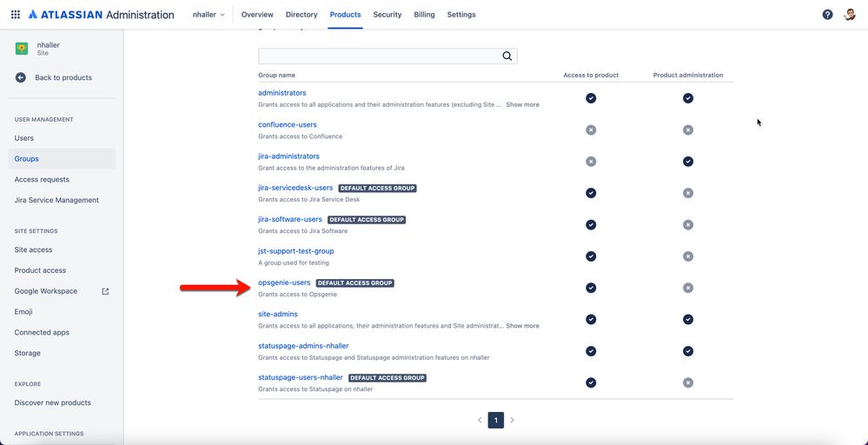Click site-admins Access to product check icon
Image resolution: width=868 pixels, height=445 pixels.
(x=591, y=319)
